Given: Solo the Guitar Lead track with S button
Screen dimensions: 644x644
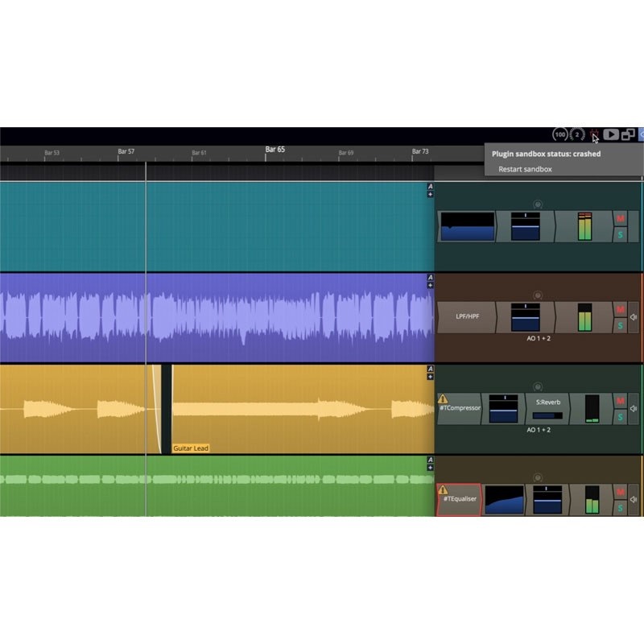Looking at the screenshot, I should pos(620,417).
